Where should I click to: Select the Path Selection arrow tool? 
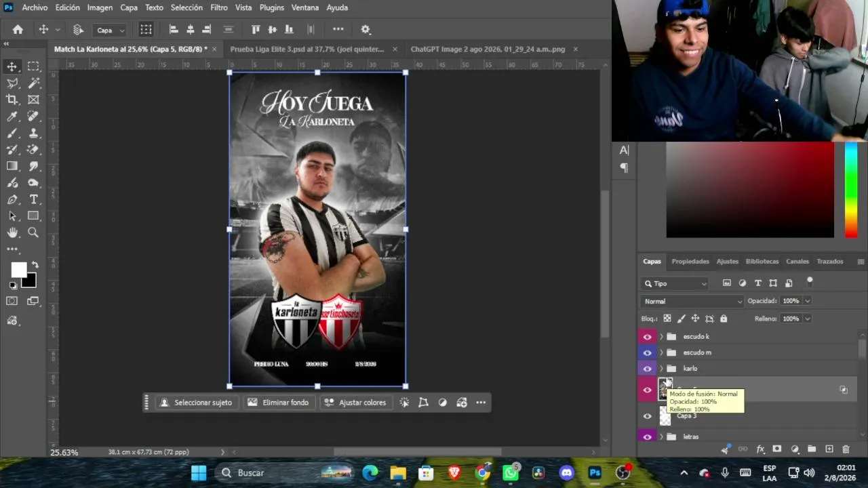pos(12,216)
